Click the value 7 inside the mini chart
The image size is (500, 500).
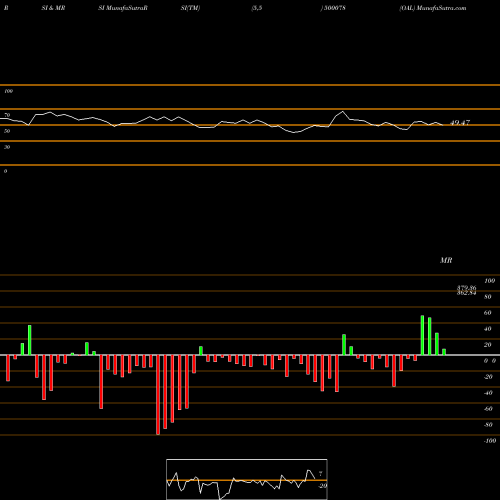321,473
